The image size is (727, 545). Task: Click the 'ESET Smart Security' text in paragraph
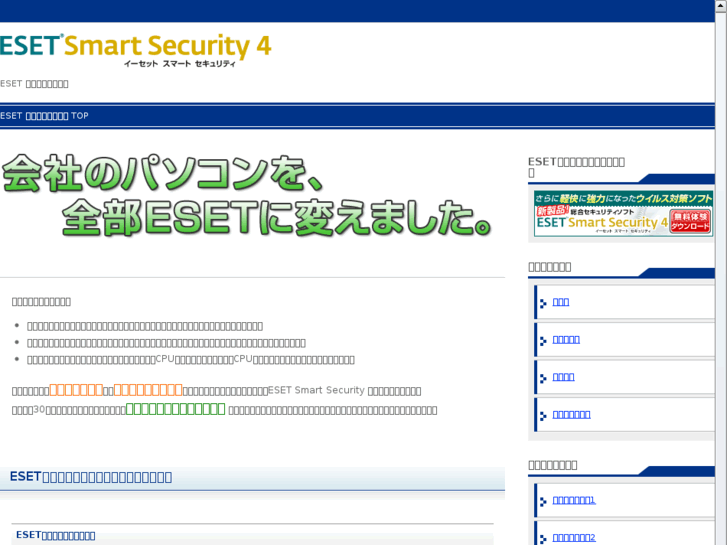pos(316,390)
